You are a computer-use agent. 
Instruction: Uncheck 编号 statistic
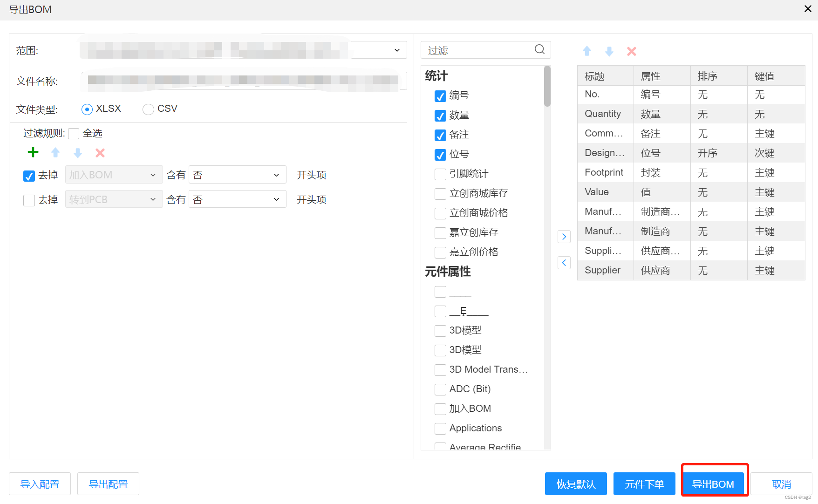pyautogui.click(x=440, y=96)
